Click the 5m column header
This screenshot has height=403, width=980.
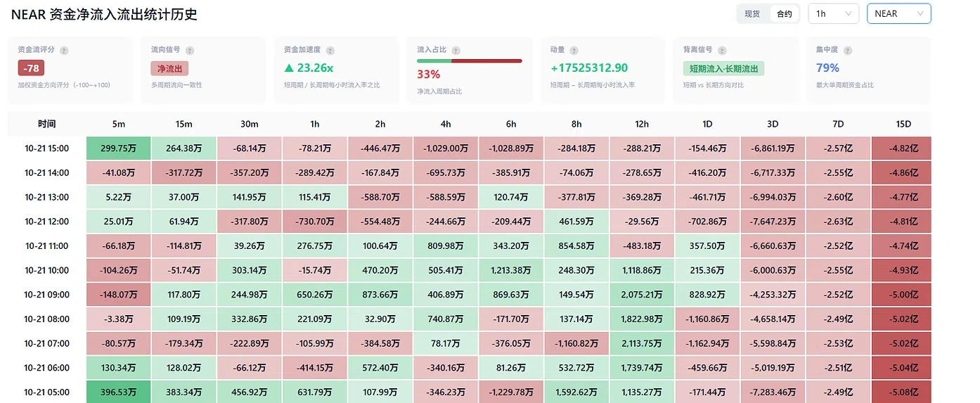tap(118, 124)
